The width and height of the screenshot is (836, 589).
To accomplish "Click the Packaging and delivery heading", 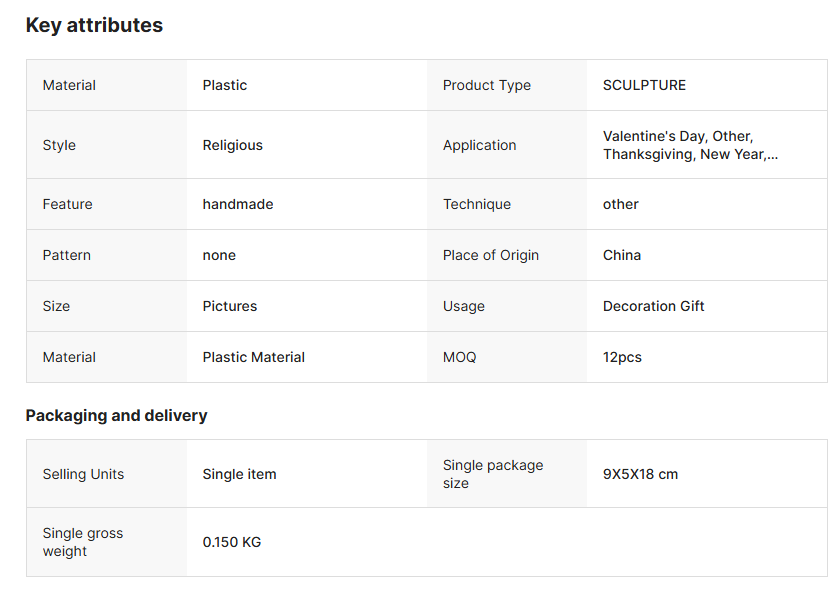I will click(x=116, y=415).
